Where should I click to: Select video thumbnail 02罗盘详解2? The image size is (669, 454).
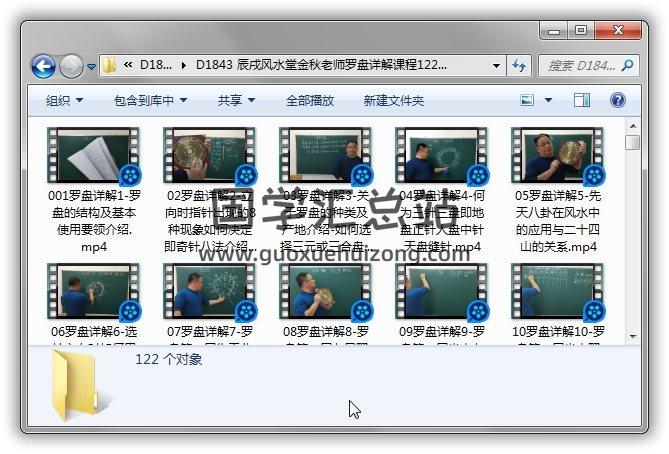coord(210,156)
